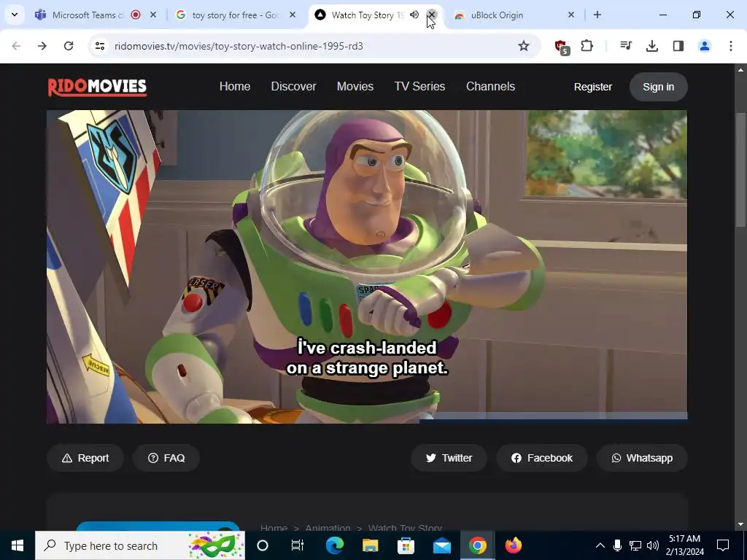Screen dimensions: 747x560
Task: Open Channels in the site navigation
Action: 490,86
